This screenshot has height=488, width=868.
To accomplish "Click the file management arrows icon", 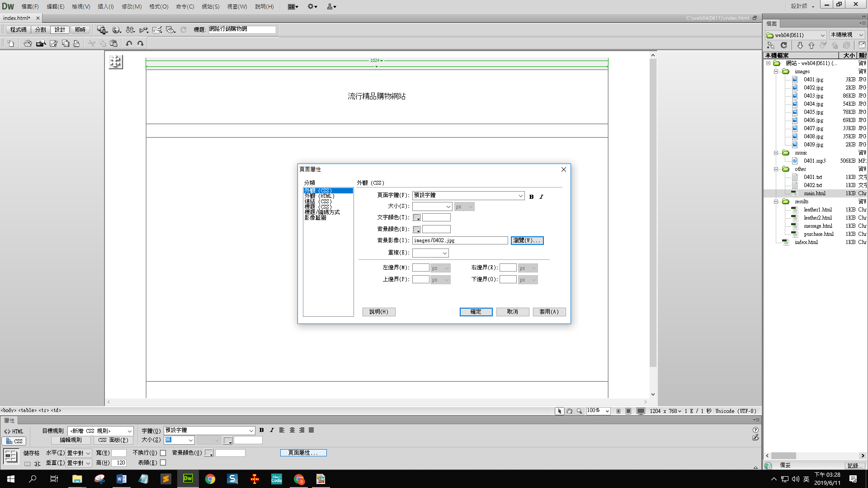I will (130, 30).
